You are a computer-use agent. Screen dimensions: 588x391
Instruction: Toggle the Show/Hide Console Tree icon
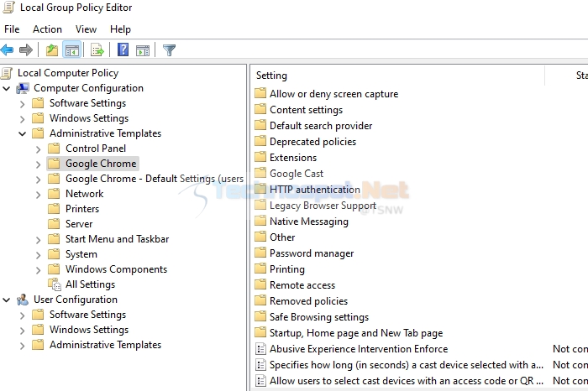(71, 50)
